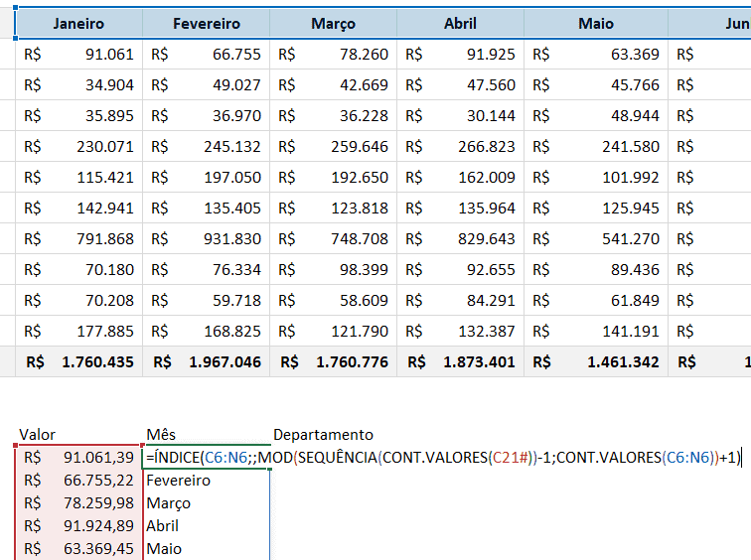Click the cell with value 125.945

tap(596, 208)
